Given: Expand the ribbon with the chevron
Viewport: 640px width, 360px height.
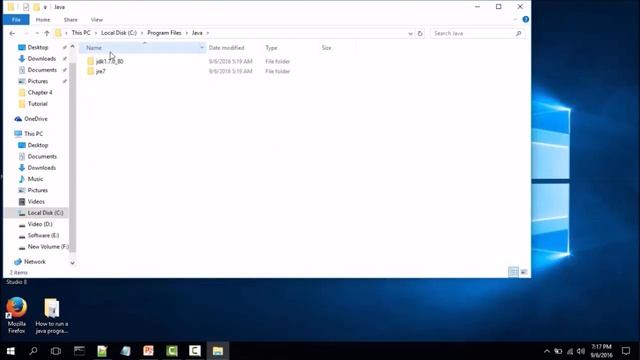Looking at the screenshot, I should coord(515,19).
